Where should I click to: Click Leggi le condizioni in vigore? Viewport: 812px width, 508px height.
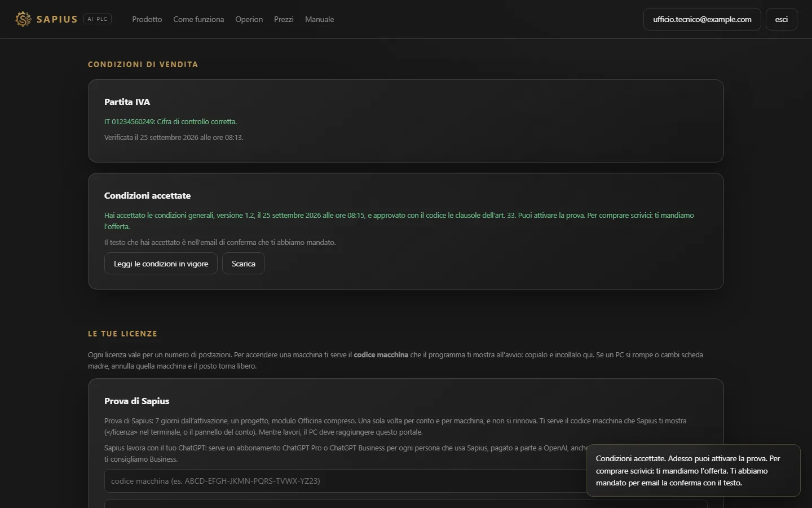click(161, 264)
